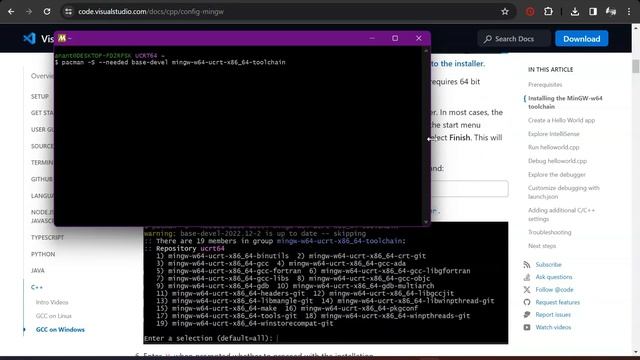This screenshot has width=640, height=360.
Task: Maximize the MSYS2 terminal window
Action: point(395,38)
